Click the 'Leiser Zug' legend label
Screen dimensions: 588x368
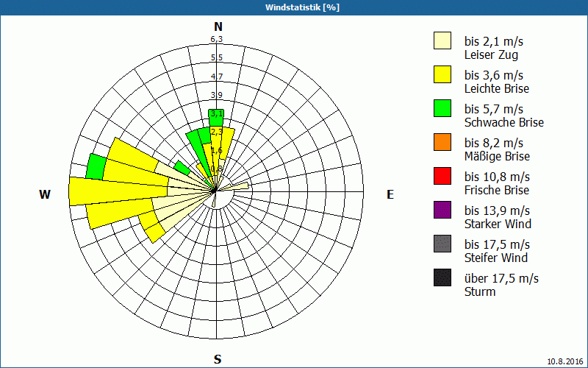click(x=491, y=54)
